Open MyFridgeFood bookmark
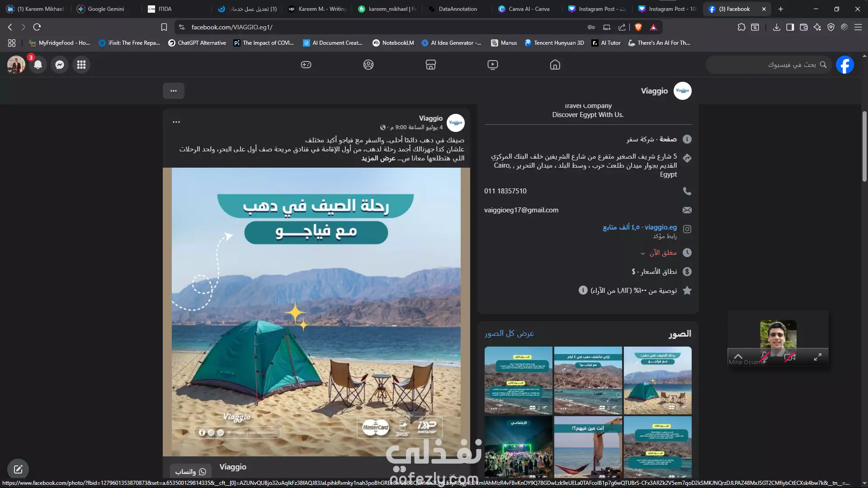 pyautogui.click(x=59, y=43)
